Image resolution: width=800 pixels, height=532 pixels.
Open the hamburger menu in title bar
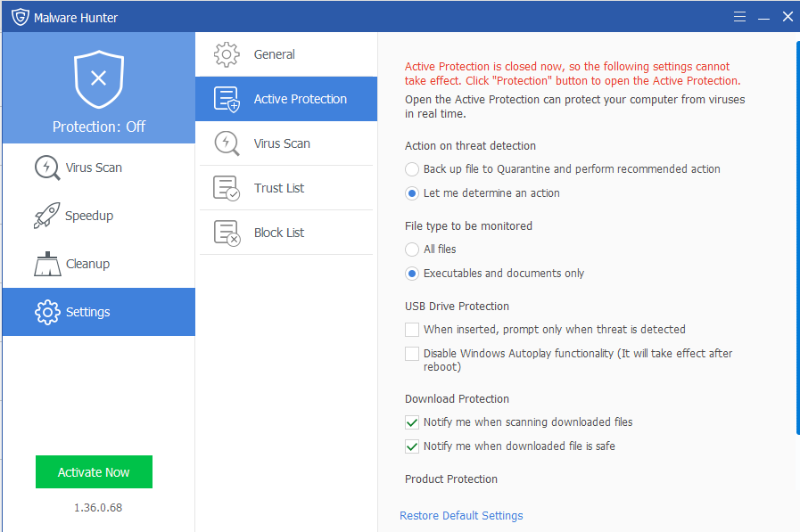coord(739,17)
